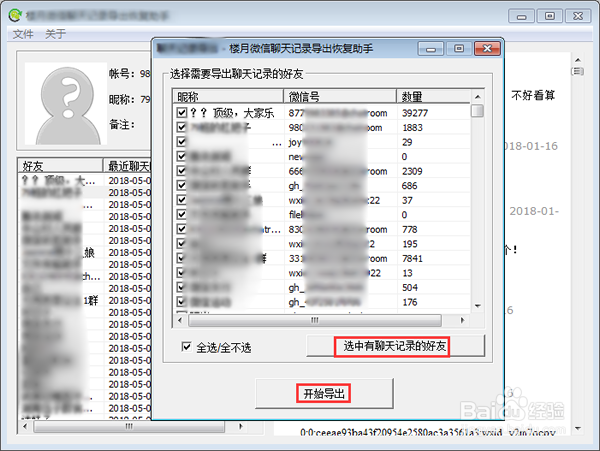
Task: Minimize the main window
Action: pos(521,16)
